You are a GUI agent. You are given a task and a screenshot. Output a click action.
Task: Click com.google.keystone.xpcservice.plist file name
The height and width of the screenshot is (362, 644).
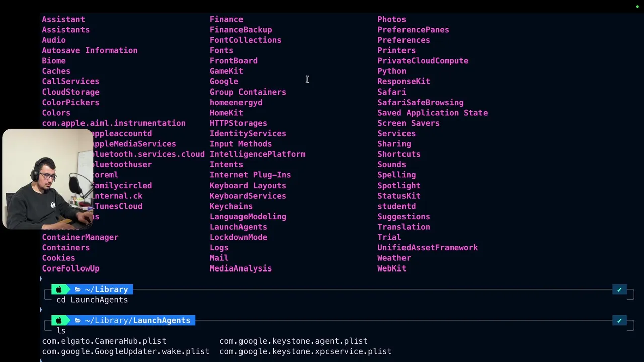pyautogui.click(x=305, y=351)
